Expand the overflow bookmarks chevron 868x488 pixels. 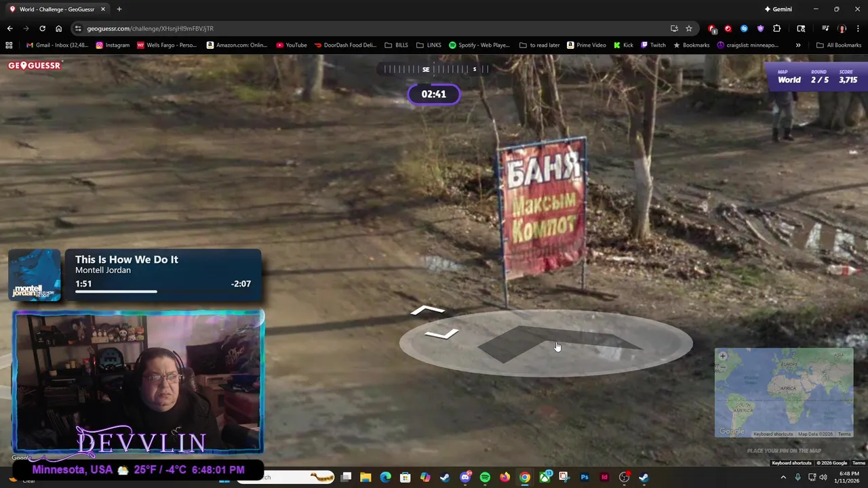point(798,45)
